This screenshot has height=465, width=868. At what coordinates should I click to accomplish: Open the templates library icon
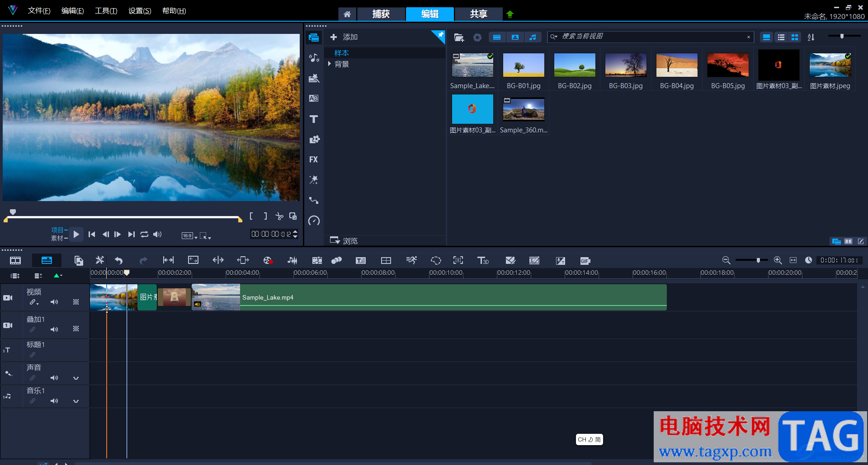(314, 78)
